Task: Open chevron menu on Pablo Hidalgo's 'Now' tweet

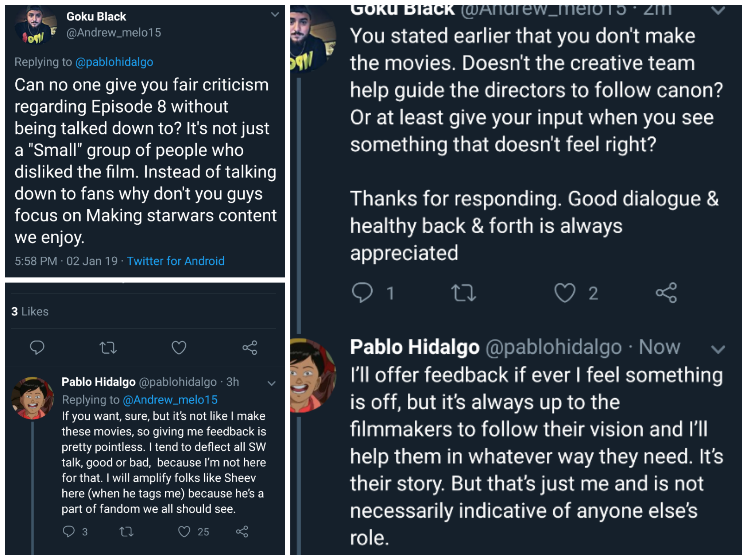Action: point(718,350)
